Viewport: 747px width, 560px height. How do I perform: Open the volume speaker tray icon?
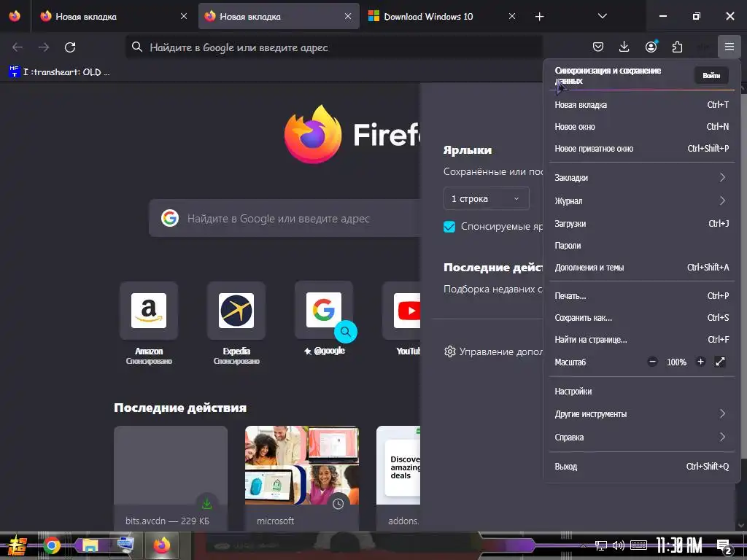click(619, 545)
